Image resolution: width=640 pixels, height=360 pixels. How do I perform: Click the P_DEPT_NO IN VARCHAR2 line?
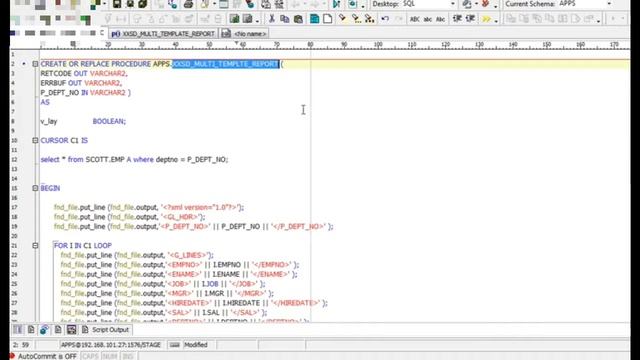(86, 93)
